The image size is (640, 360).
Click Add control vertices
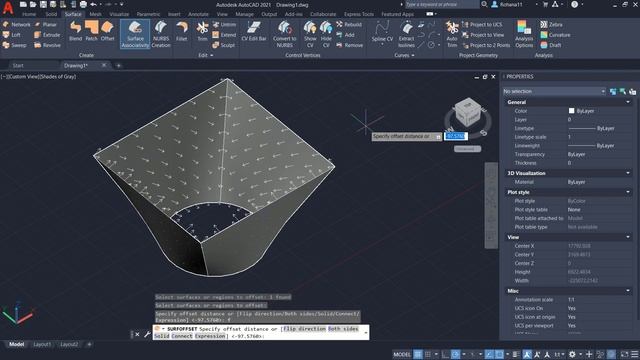click(x=346, y=35)
